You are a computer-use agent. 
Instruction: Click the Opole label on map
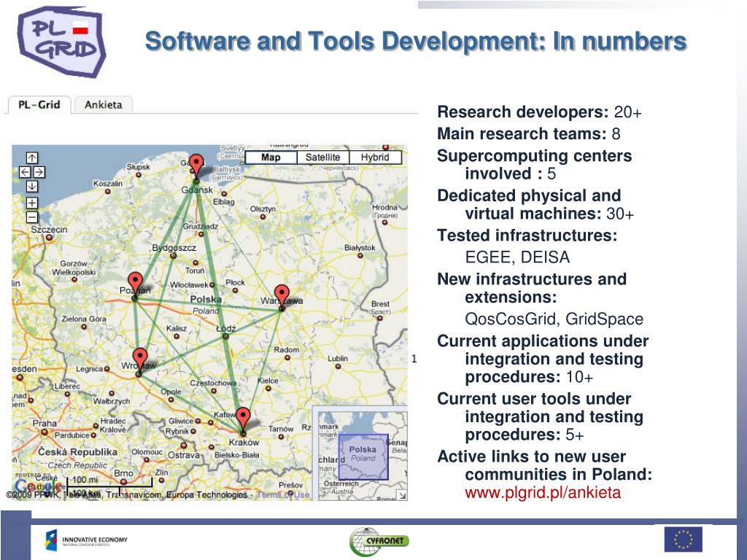click(x=171, y=392)
